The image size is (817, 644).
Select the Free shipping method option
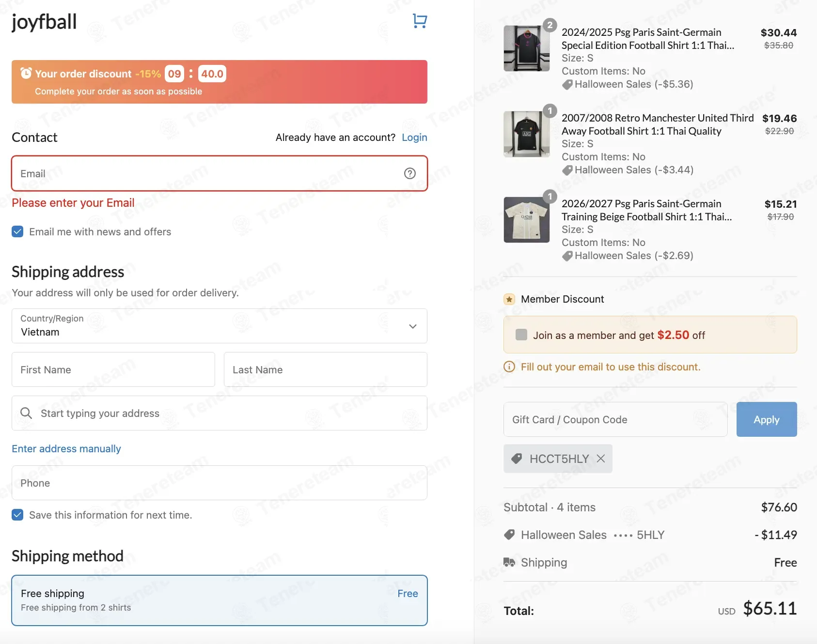click(x=220, y=600)
